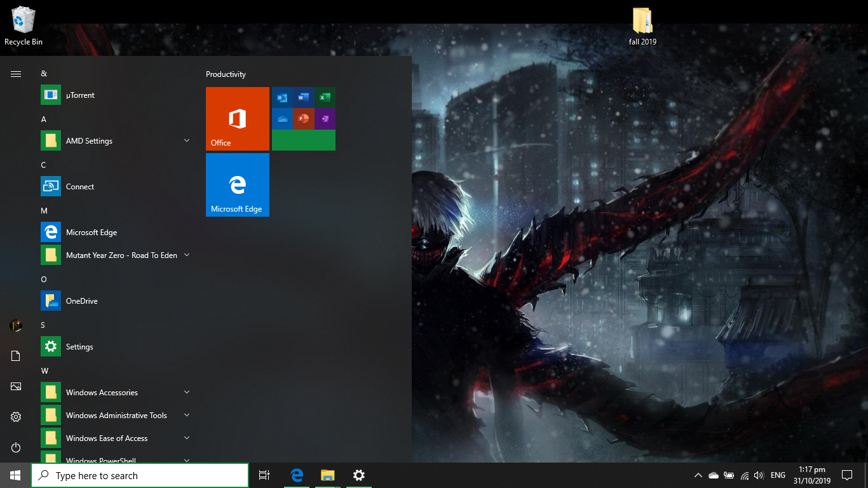Image resolution: width=868 pixels, height=488 pixels.
Task: Click the volume speaker tray icon
Action: [759, 475]
